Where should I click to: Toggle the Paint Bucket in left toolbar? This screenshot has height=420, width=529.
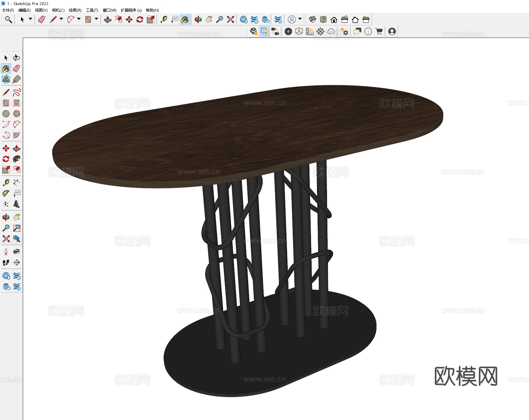click(6, 68)
